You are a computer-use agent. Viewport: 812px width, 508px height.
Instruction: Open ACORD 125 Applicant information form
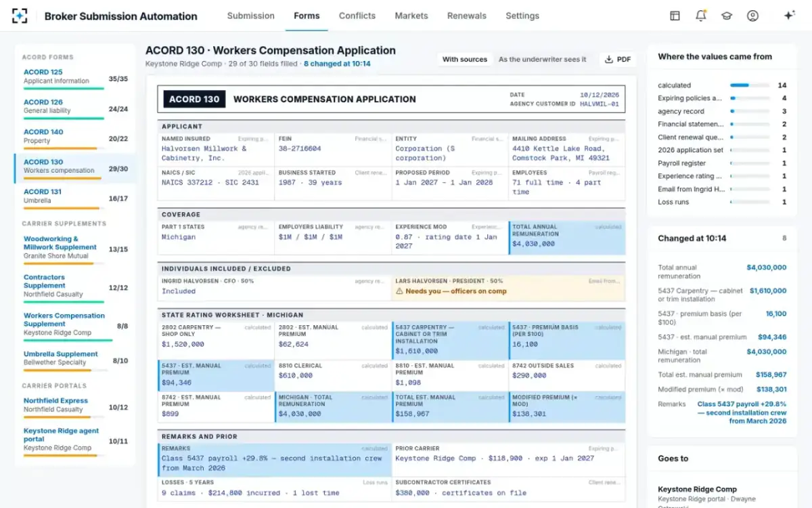75,78
